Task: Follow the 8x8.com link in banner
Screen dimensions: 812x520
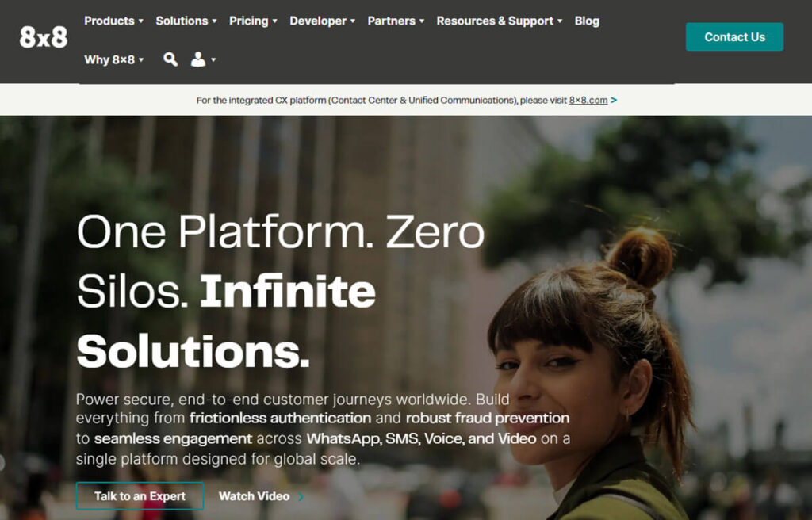Action: pyautogui.click(x=588, y=101)
